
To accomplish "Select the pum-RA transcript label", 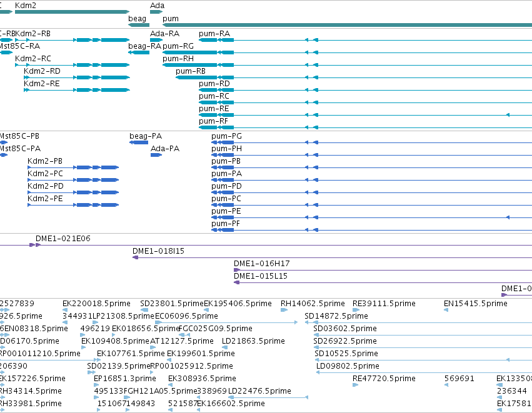I will [x=214, y=34].
